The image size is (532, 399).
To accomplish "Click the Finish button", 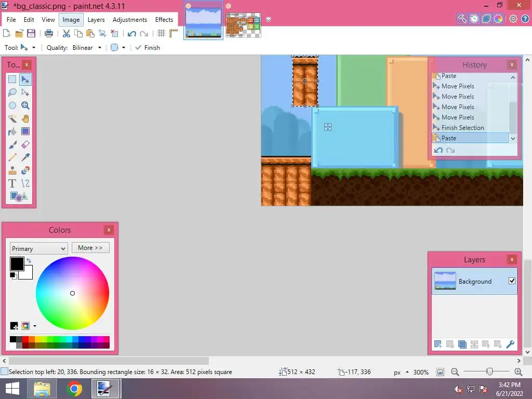I will point(148,47).
